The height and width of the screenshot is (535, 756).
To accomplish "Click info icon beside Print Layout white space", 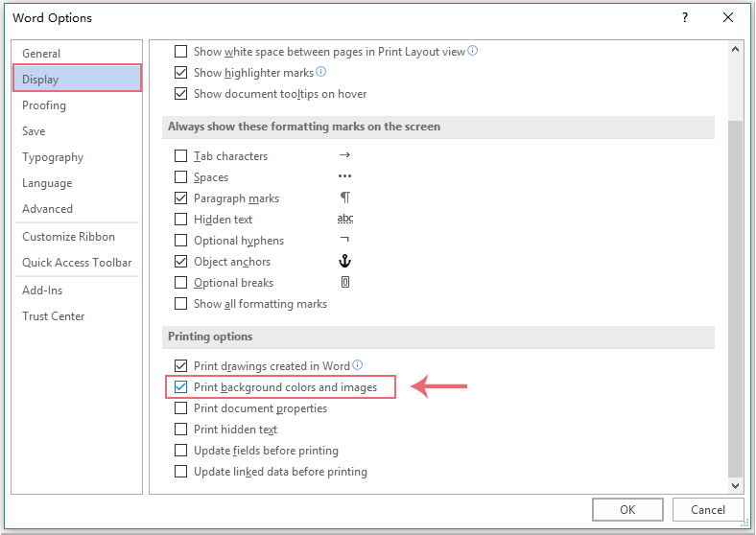I will pyautogui.click(x=473, y=52).
